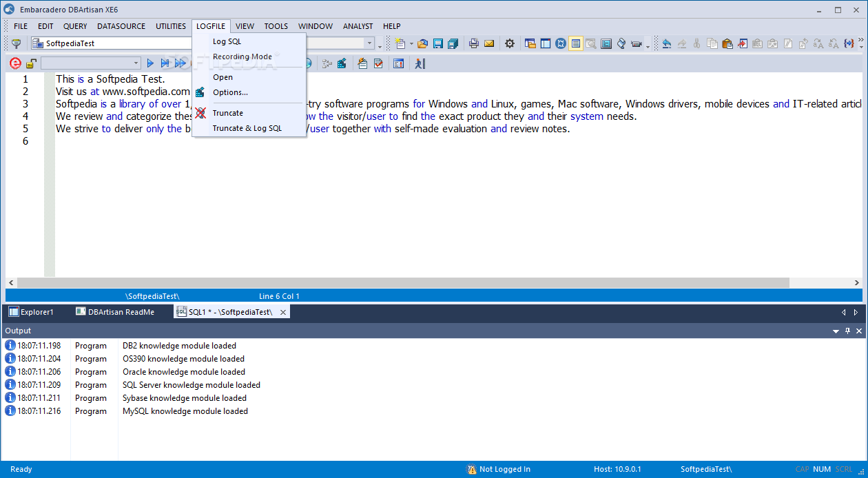The height and width of the screenshot is (478, 868).
Task: Open the DATASOURCE menu
Action: 121,26
